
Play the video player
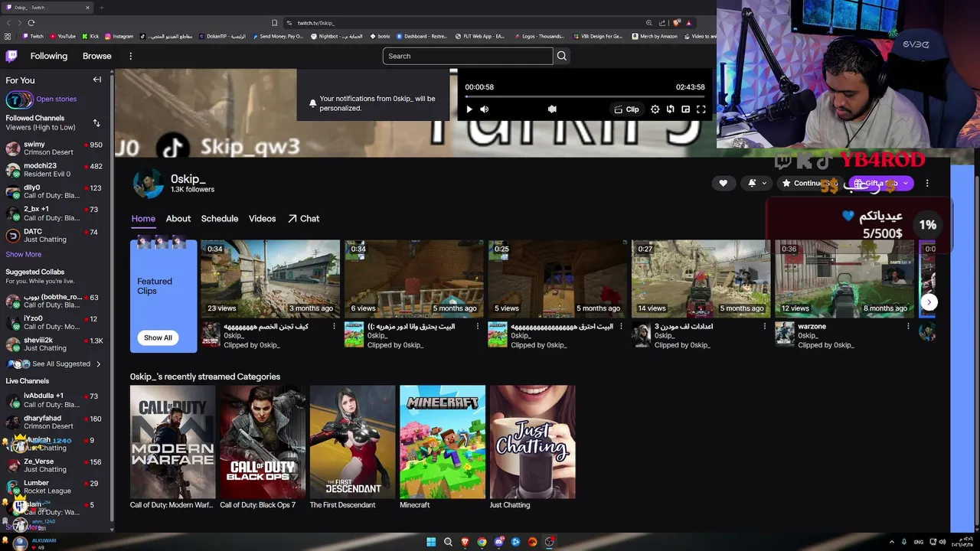[469, 109]
